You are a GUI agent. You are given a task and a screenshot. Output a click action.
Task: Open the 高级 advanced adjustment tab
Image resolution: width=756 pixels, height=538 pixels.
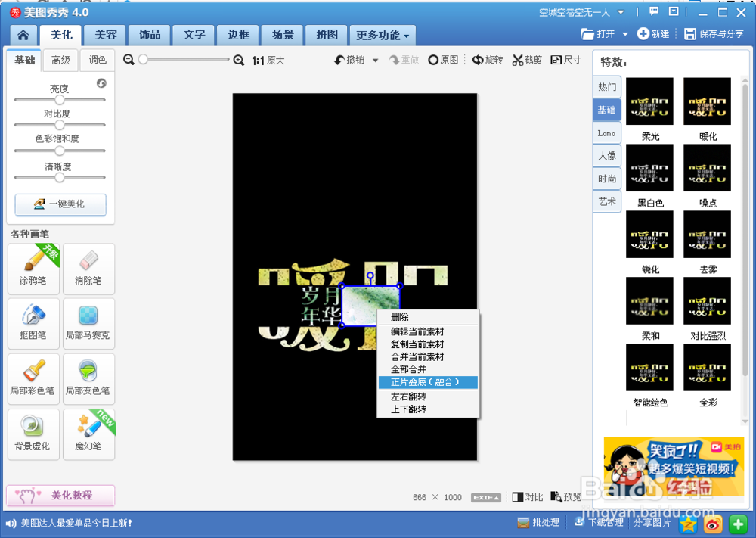click(61, 60)
